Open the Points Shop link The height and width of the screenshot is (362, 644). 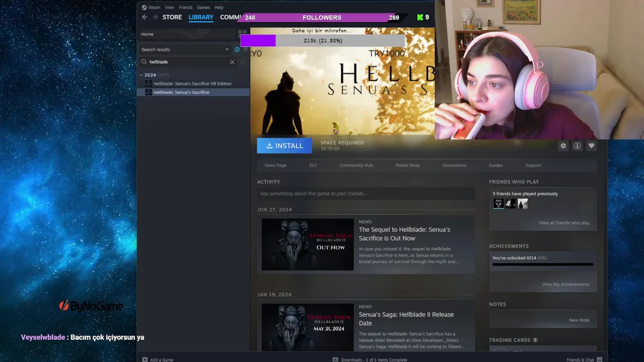click(x=408, y=165)
